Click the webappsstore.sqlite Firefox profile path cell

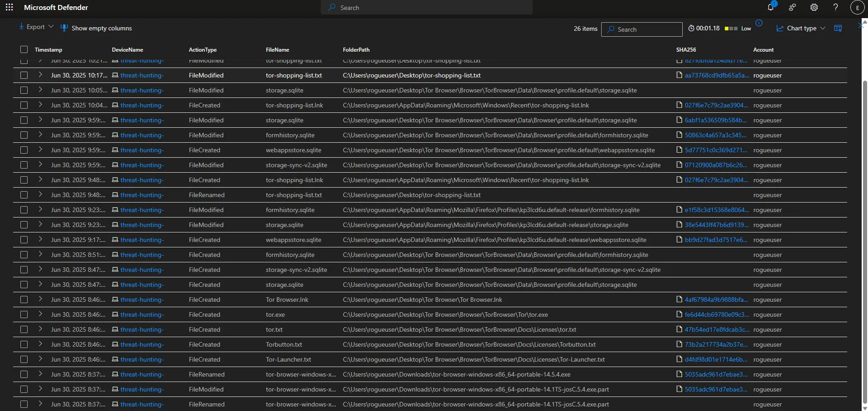coord(494,240)
